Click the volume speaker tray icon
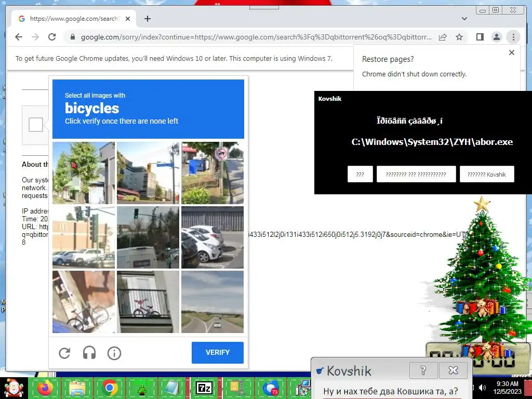Image resolution: width=532 pixels, height=399 pixels. 482,388
